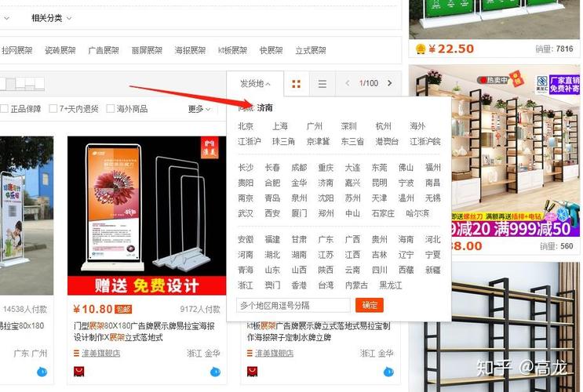
Task: Tick the 正品保障 checkbox
Action: point(5,108)
